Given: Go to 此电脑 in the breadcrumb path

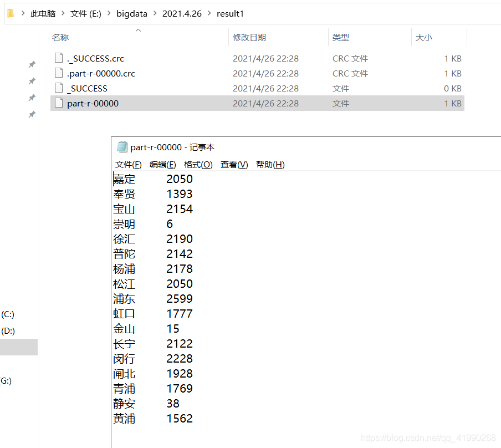Looking at the screenshot, I should (43, 13).
